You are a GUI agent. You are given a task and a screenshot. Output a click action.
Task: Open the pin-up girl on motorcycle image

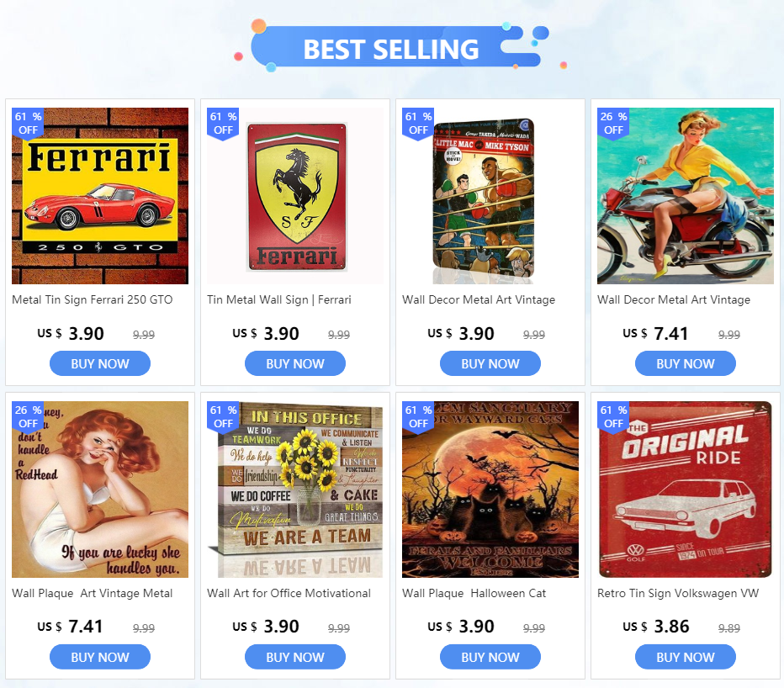coord(686,196)
